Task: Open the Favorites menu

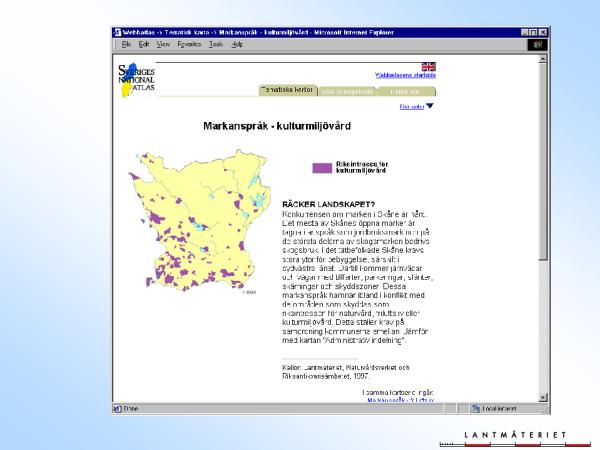Action: point(189,45)
